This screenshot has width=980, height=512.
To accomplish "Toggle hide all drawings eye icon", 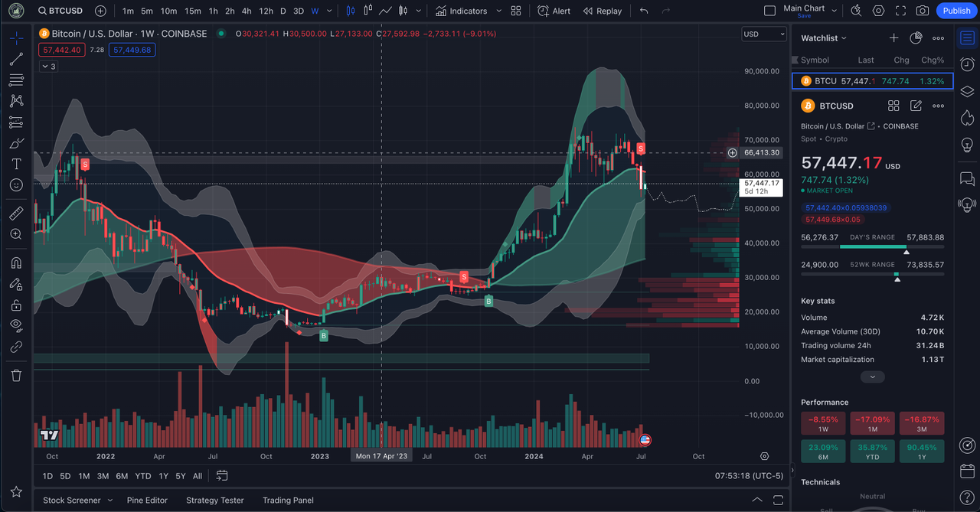I will tap(16, 325).
